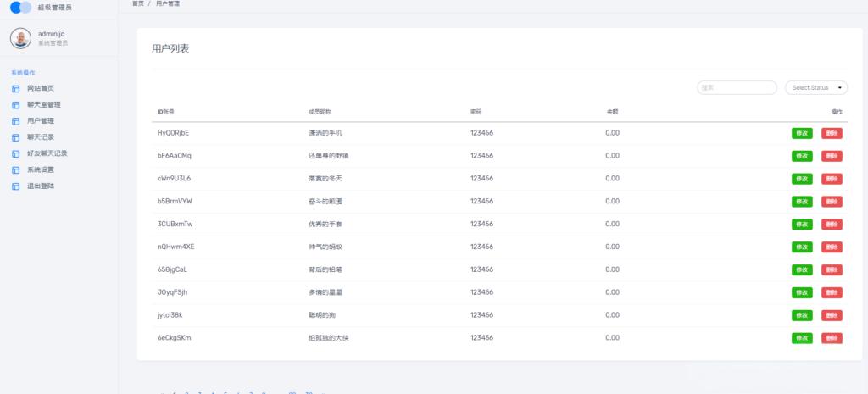Click the icon beside 好友聊天记录
The height and width of the screenshot is (394, 868).
(15, 153)
